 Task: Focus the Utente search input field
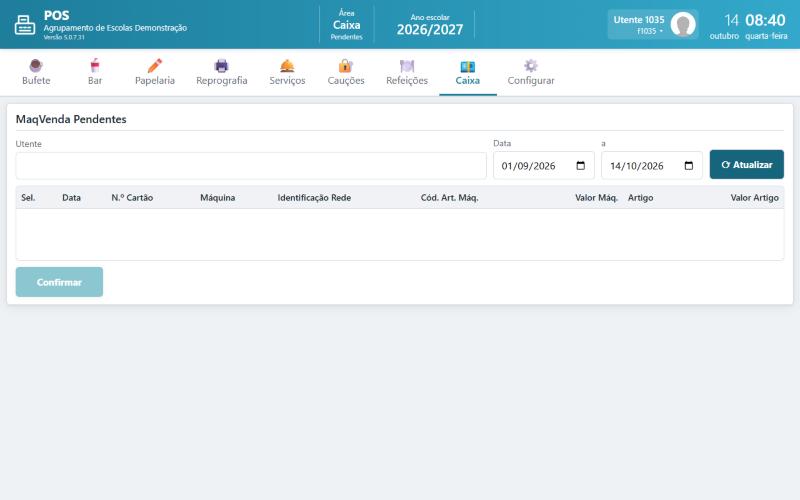[x=251, y=166]
